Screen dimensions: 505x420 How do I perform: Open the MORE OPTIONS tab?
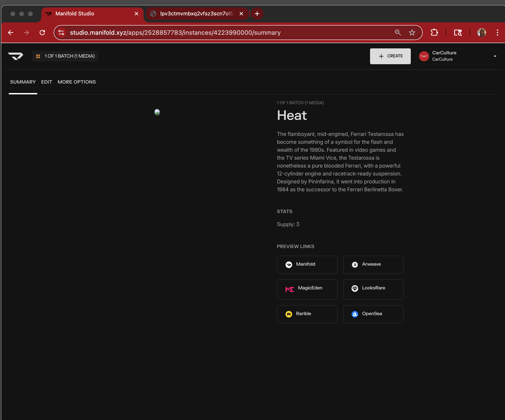tap(77, 82)
